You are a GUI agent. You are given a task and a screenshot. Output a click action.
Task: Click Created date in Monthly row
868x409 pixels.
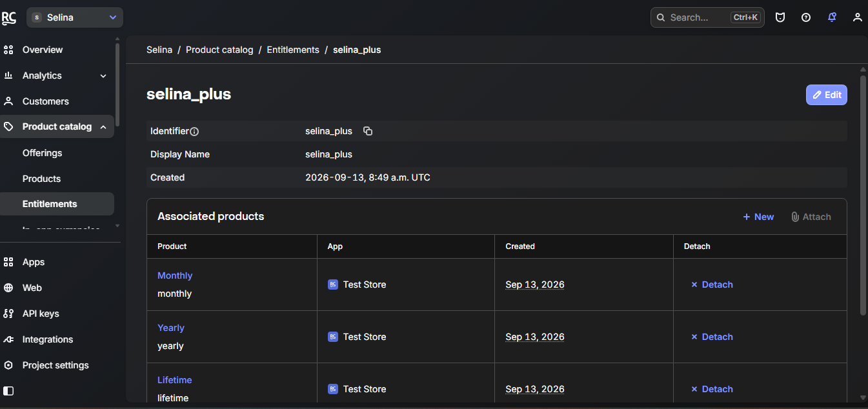(x=535, y=284)
